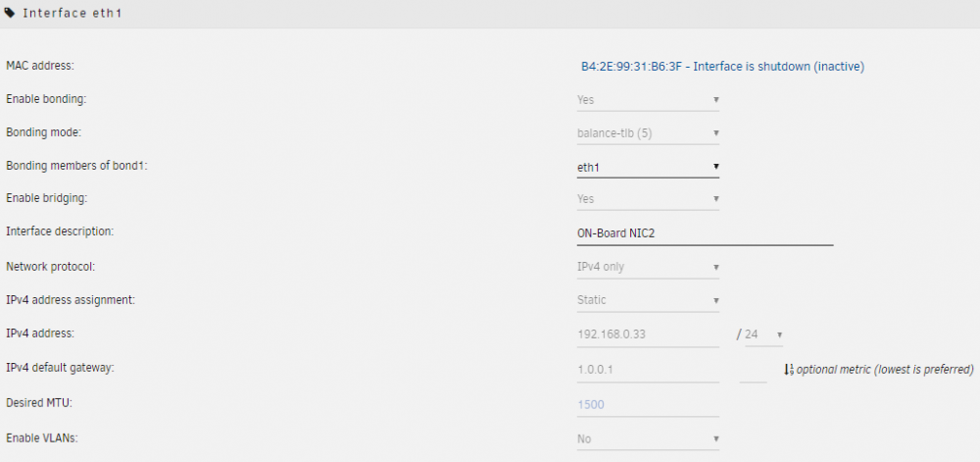Open the Enable bridging dropdown
The height and width of the screenshot is (462, 980).
[648, 199]
